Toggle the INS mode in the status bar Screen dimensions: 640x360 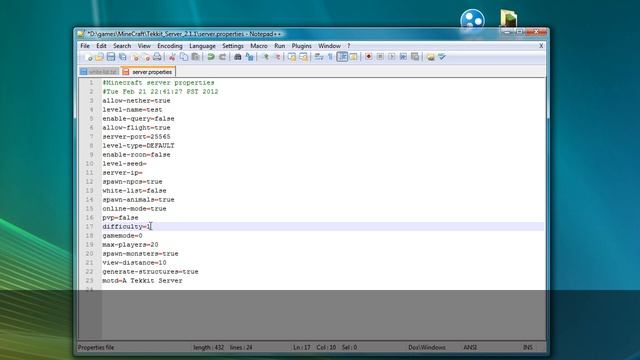coord(527,347)
